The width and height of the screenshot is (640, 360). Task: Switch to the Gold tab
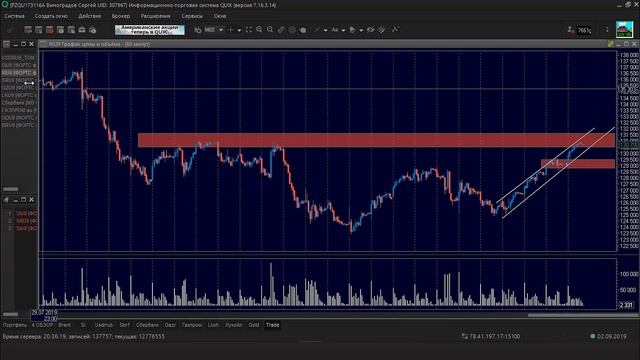point(253,325)
